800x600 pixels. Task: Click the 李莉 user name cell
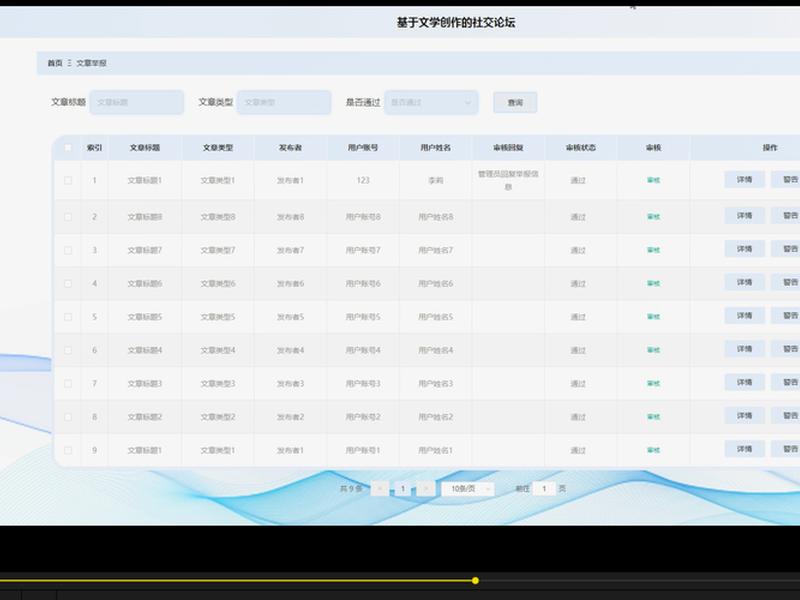click(x=436, y=181)
